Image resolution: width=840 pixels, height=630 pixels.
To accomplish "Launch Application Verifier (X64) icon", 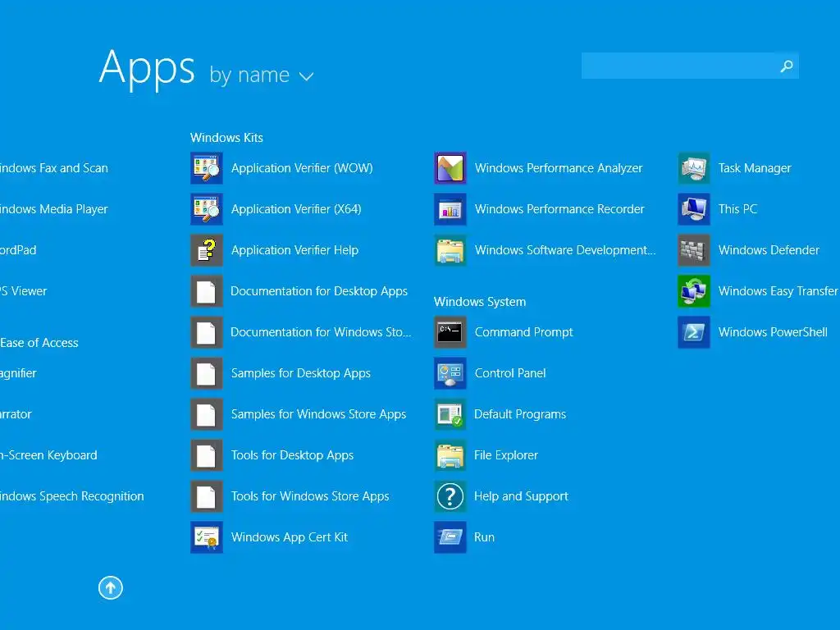I will [206, 209].
